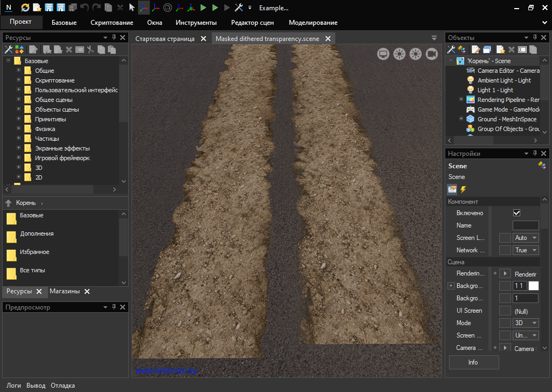Expand the Частицы folder in resources
Image resolution: width=552 pixels, height=392 pixels.
click(19, 139)
